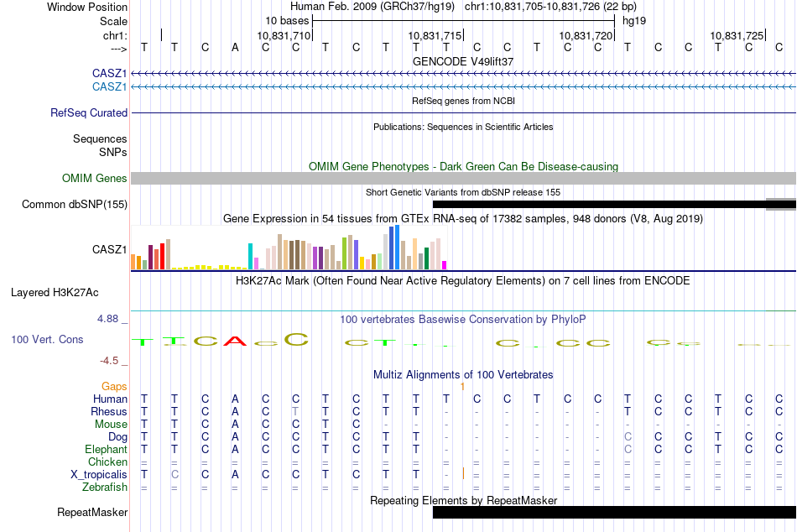Click the RepeatMasker track label
Image resolution: width=797 pixels, height=532 pixels.
(92, 512)
